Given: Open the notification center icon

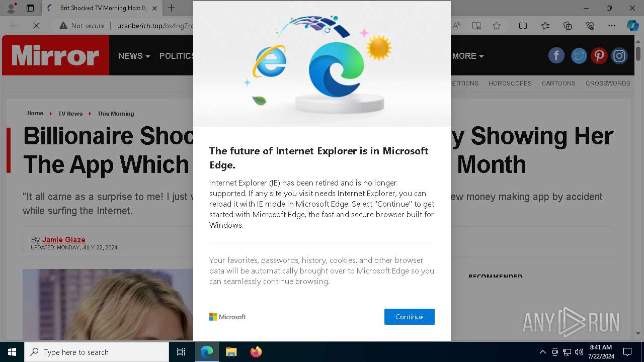Looking at the screenshot, I should coord(627,352).
